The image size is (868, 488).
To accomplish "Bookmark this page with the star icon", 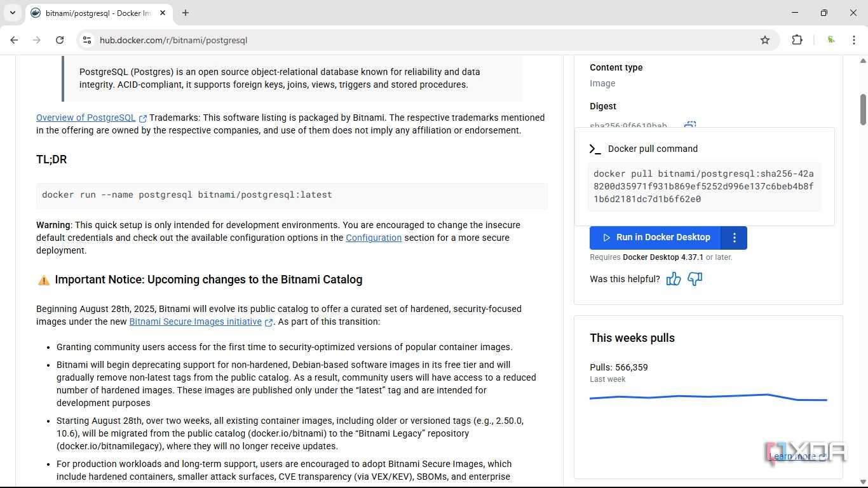I will tap(765, 40).
